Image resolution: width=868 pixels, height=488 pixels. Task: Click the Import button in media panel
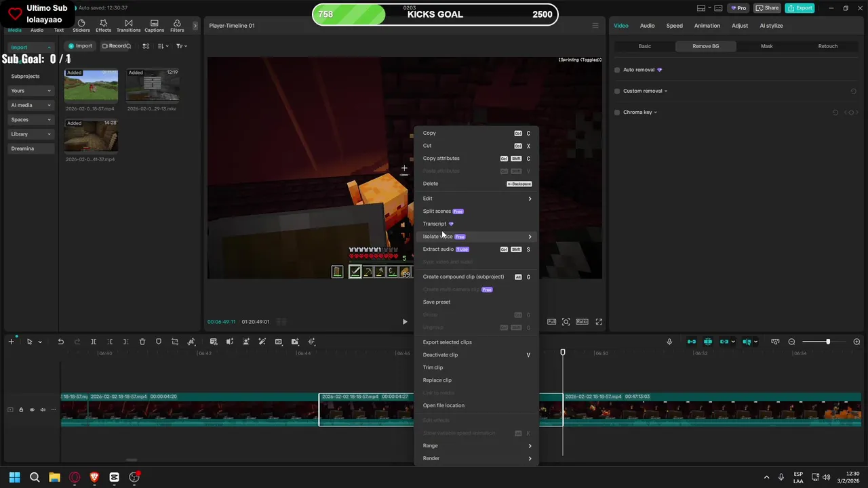tap(80, 46)
